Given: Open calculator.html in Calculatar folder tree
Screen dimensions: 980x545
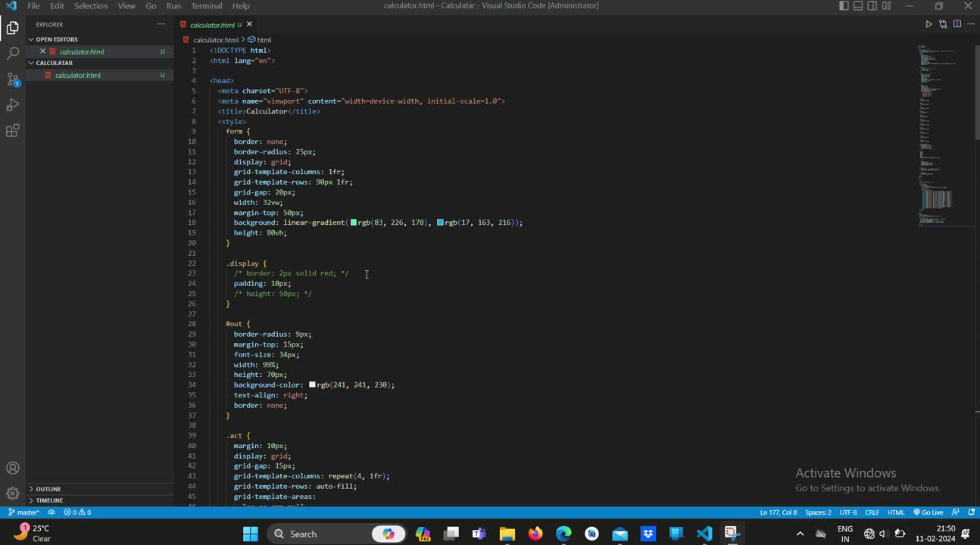Looking at the screenshot, I should point(77,76).
